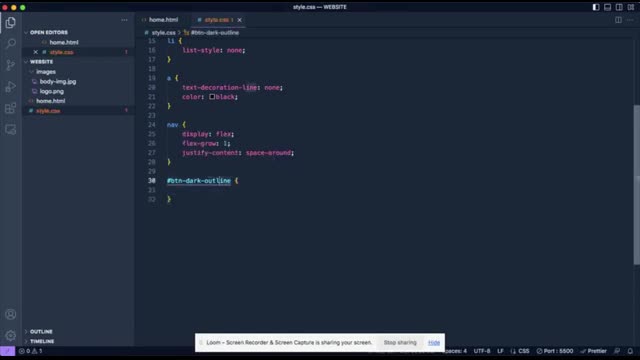Collapse the Open Editors section
The image size is (640, 360).
click(49, 32)
